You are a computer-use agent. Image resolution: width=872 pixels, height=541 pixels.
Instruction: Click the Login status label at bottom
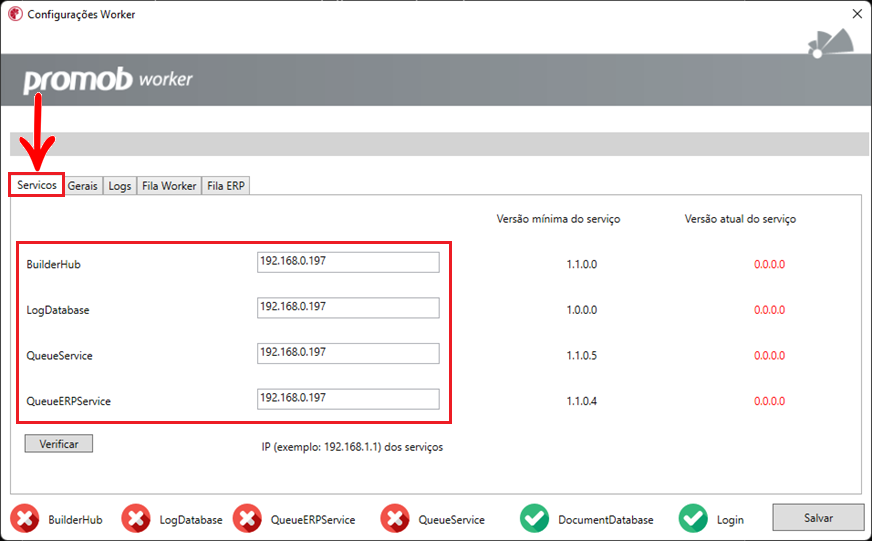[730, 520]
